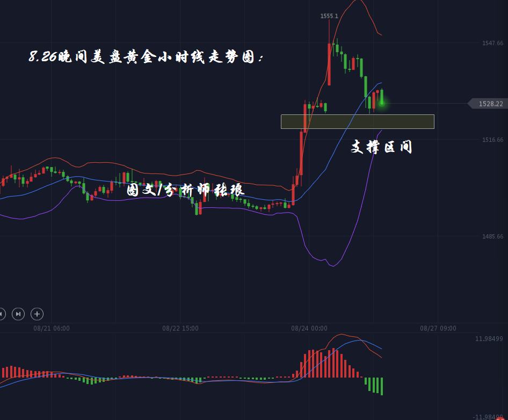Click the 11.98499 MACD scale label
This screenshot has height=420, width=508.
(489, 338)
